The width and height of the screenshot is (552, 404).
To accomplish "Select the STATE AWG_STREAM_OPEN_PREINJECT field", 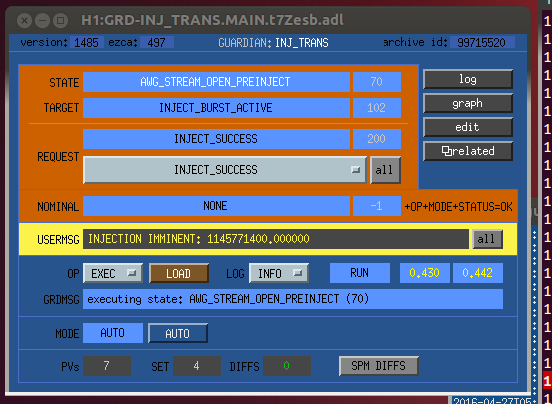I will point(216,82).
